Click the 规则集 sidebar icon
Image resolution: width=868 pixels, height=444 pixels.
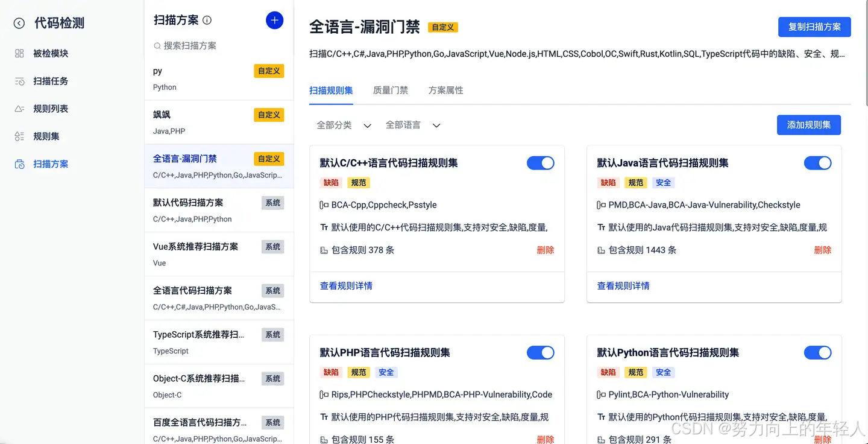click(19, 137)
